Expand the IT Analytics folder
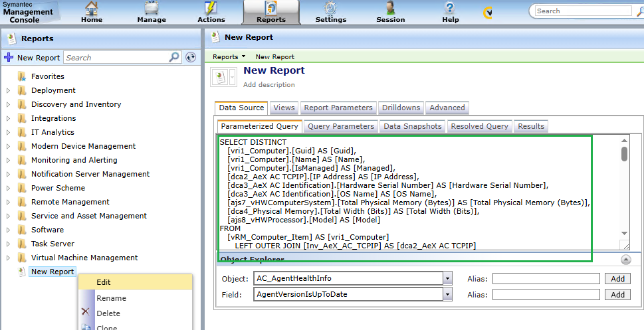644x330 pixels. click(8, 133)
